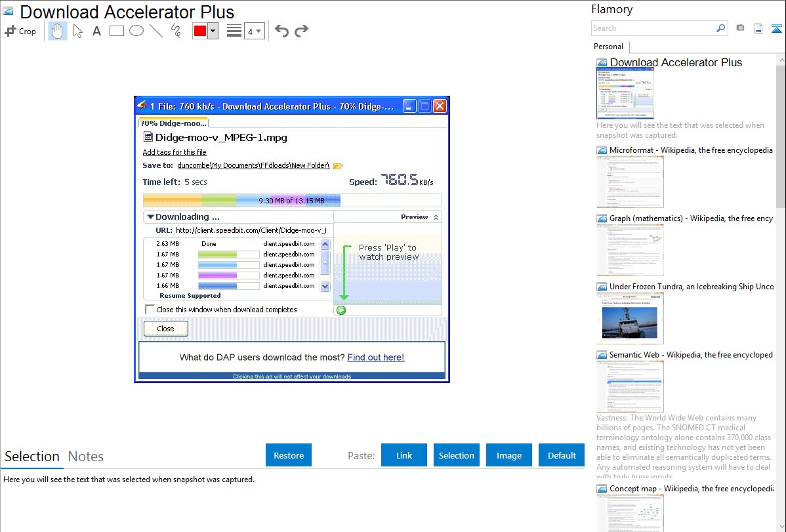The width and height of the screenshot is (786, 532).
Task: Click the Paste Default button
Action: [x=562, y=455]
